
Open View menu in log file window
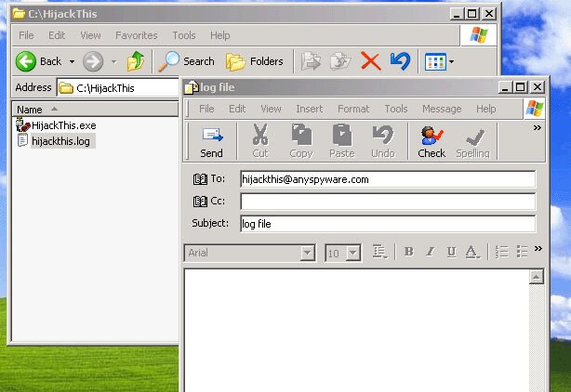[271, 109]
